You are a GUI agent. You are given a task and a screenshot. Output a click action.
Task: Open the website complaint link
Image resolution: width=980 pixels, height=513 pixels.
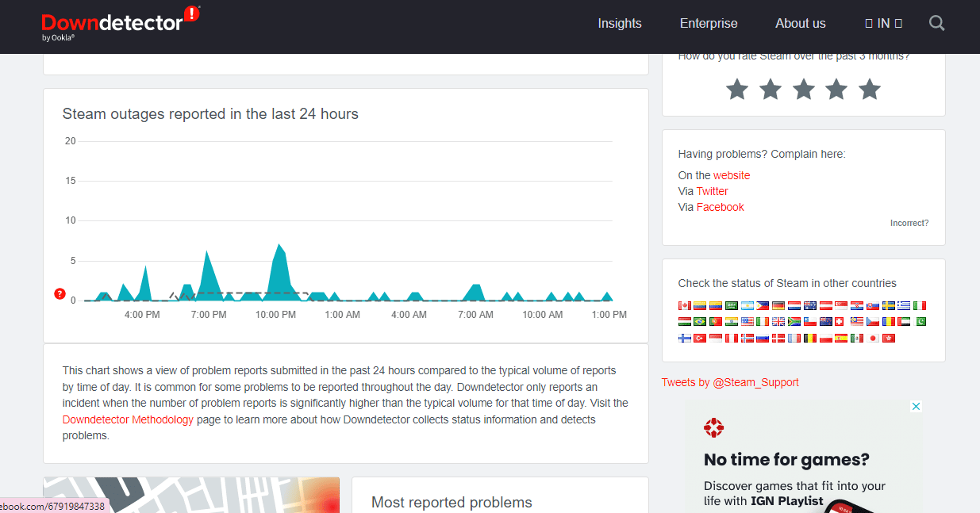click(732, 175)
